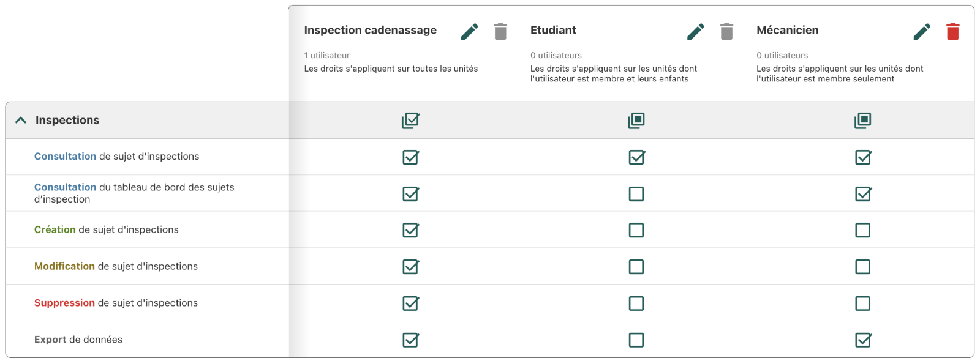The height and width of the screenshot is (361, 980).
Task: Enable Création de sujet for Mécanicien
Action: 862,230
